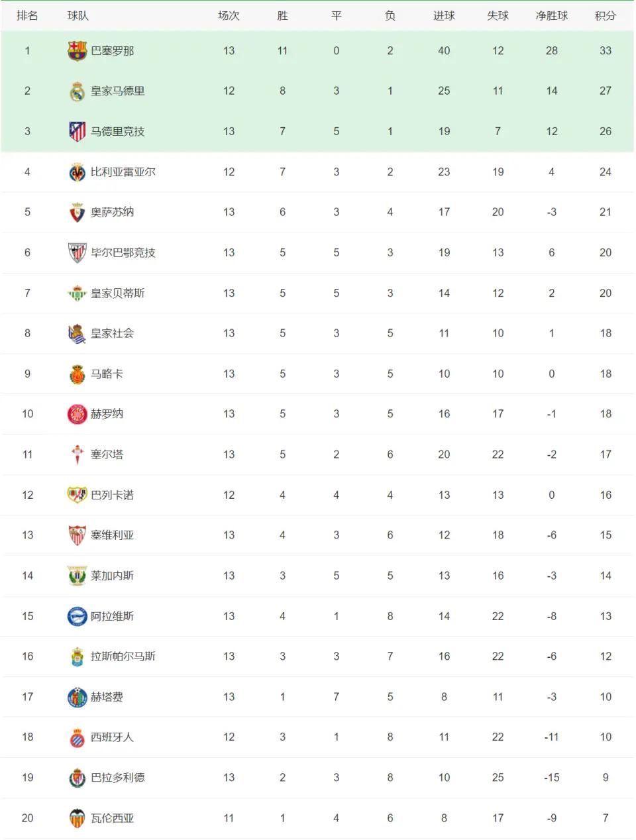636x840 pixels.
Task: Open the 赫塔费 team link
Action: (x=107, y=697)
